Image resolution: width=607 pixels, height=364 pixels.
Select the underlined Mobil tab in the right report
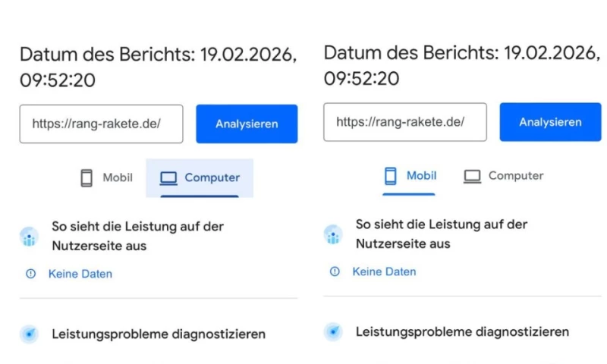click(410, 176)
